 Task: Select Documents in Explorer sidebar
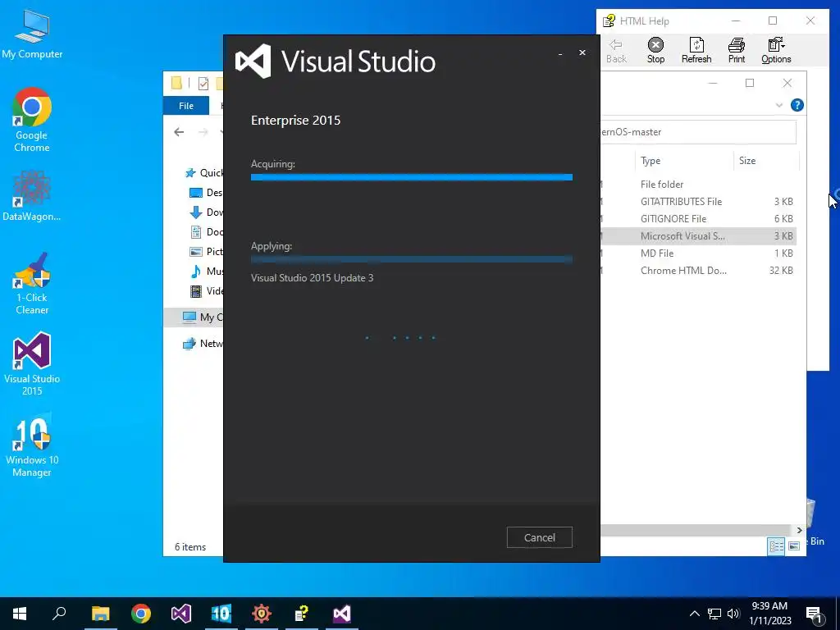pos(206,232)
